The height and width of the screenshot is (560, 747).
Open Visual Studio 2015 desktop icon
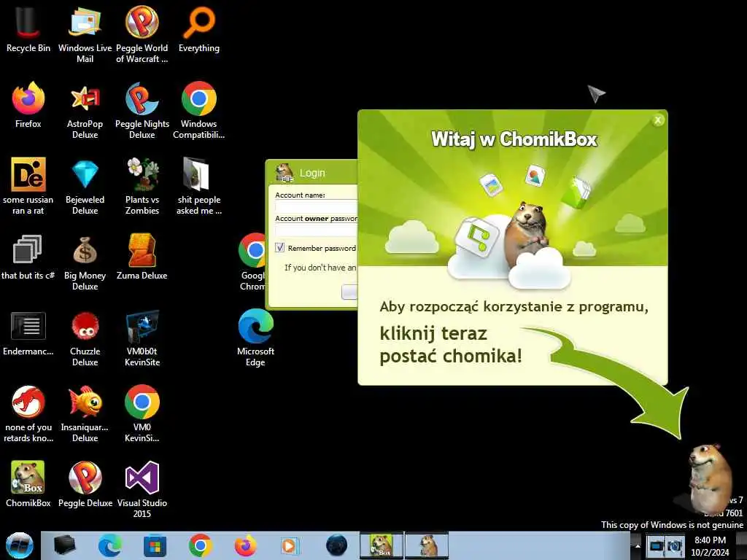click(142, 489)
